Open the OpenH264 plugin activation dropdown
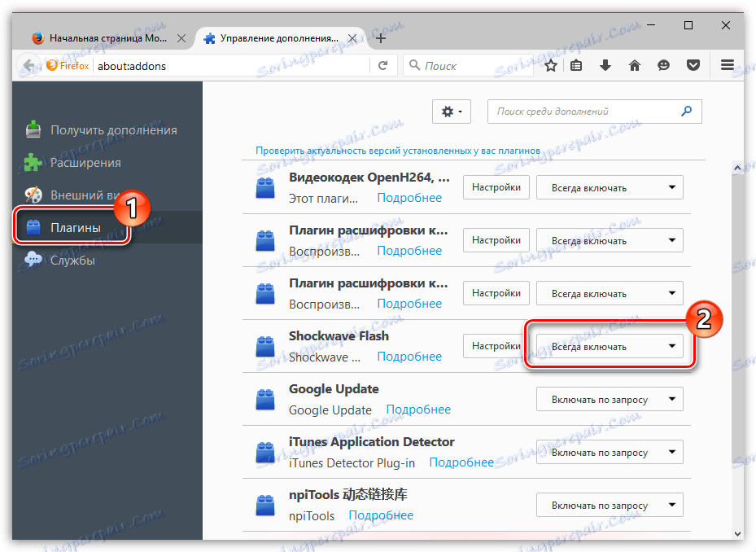This screenshot has width=756, height=552. (x=610, y=188)
